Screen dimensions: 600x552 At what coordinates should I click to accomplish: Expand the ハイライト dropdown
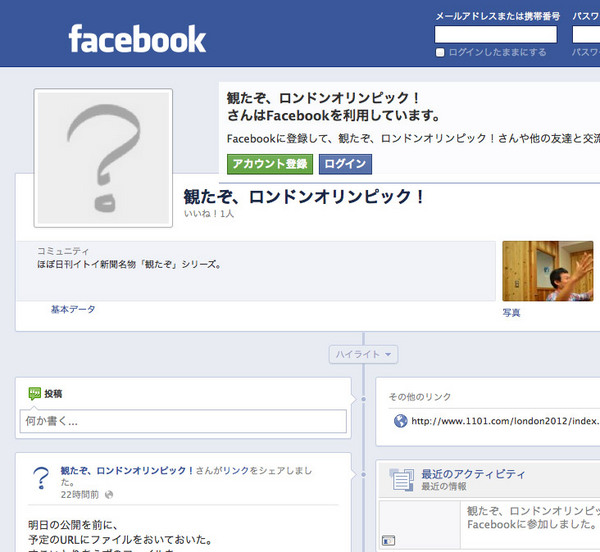click(364, 354)
